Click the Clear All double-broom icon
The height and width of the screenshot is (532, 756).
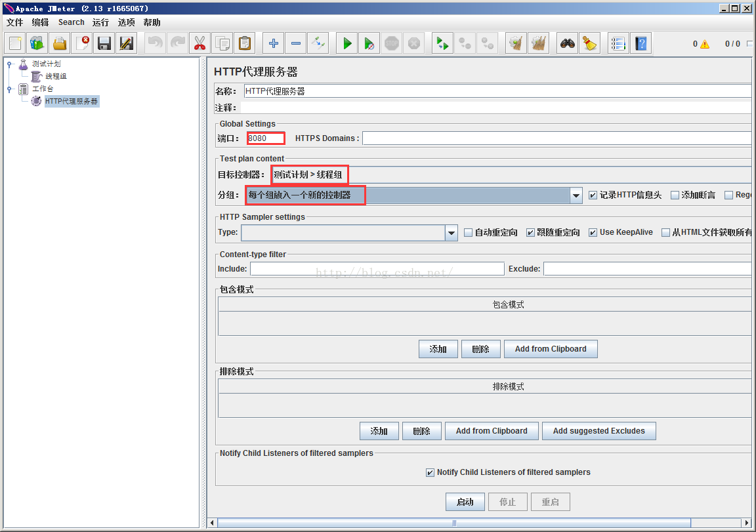pyautogui.click(x=538, y=43)
